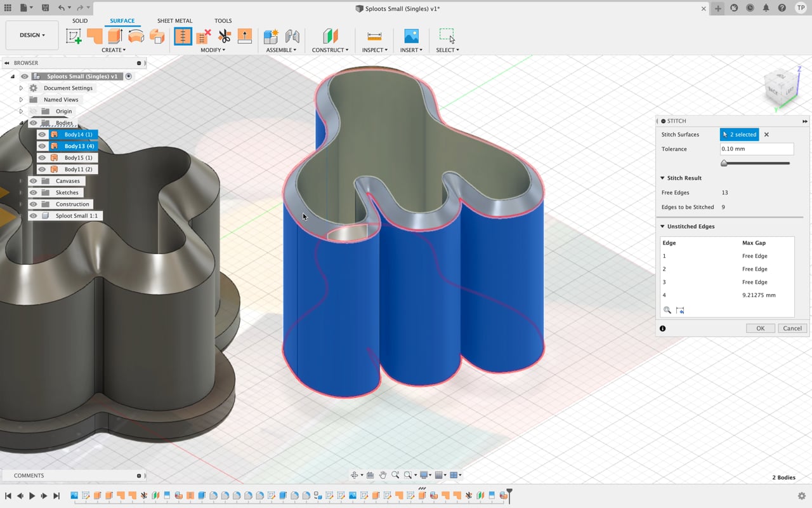Image resolution: width=812 pixels, height=508 pixels.
Task: Open the CREATE dropdown menu
Action: tap(114, 50)
